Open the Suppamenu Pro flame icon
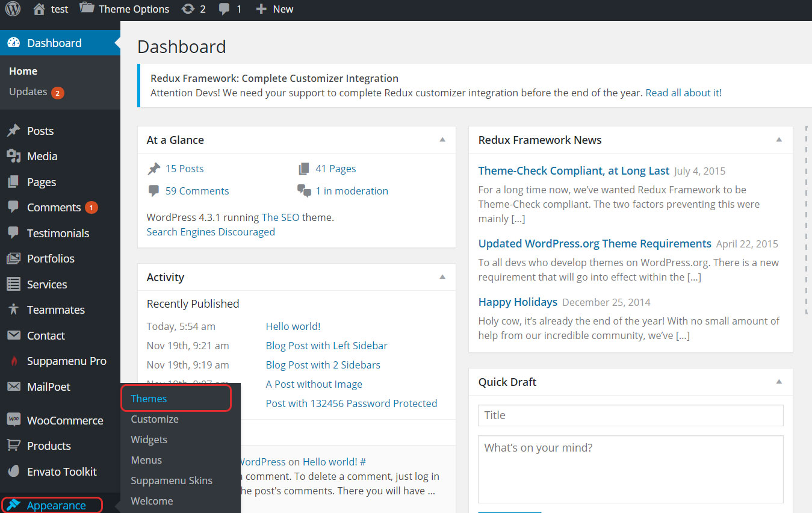 click(x=13, y=361)
